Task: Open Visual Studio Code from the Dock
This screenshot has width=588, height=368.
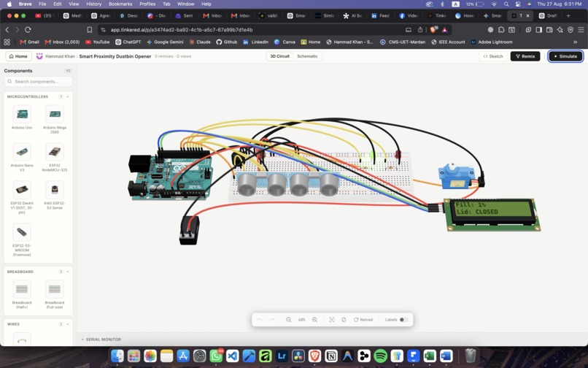Action: click(x=233, y=356)
